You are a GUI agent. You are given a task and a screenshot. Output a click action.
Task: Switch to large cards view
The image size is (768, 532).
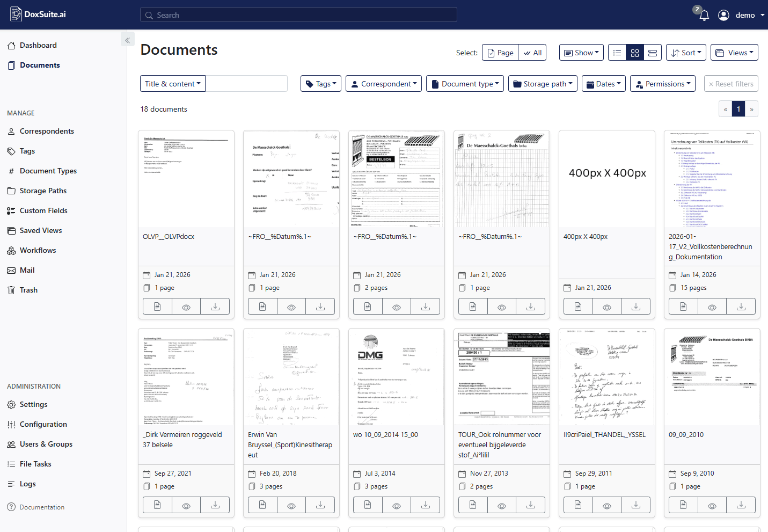[653, 53]
